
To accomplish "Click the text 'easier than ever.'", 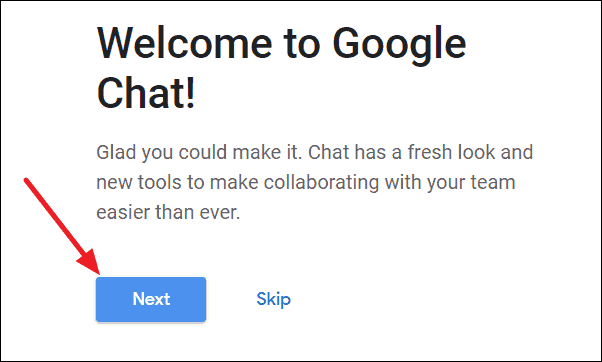I will pyautogui.click(x=168, y=212).
